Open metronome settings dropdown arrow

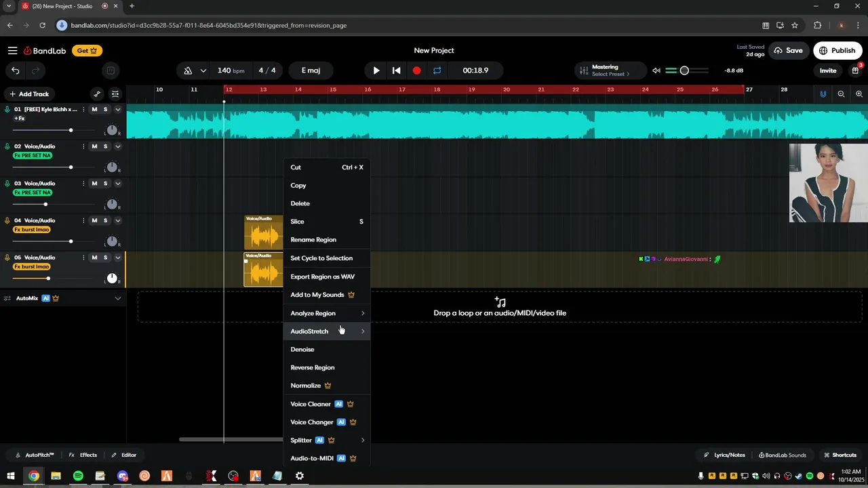[203, 70]
